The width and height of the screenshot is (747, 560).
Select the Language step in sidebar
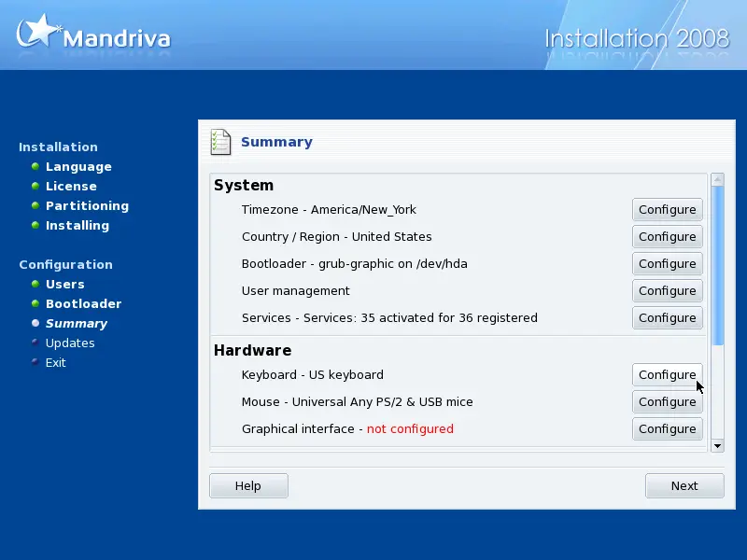(78, 167)
